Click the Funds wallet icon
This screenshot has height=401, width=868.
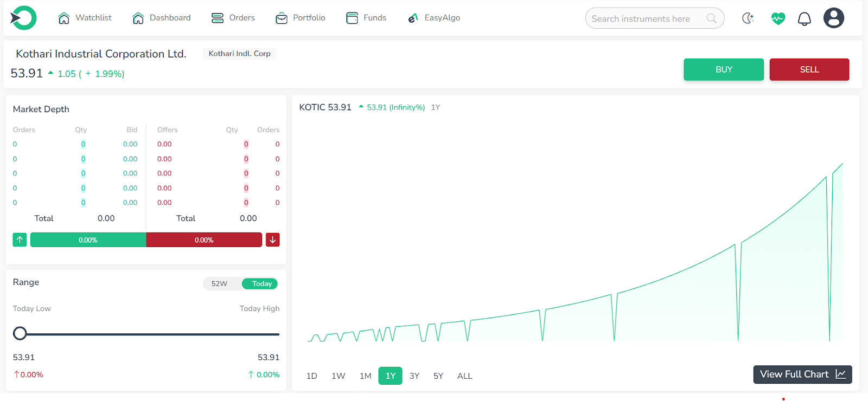(352, 18)
